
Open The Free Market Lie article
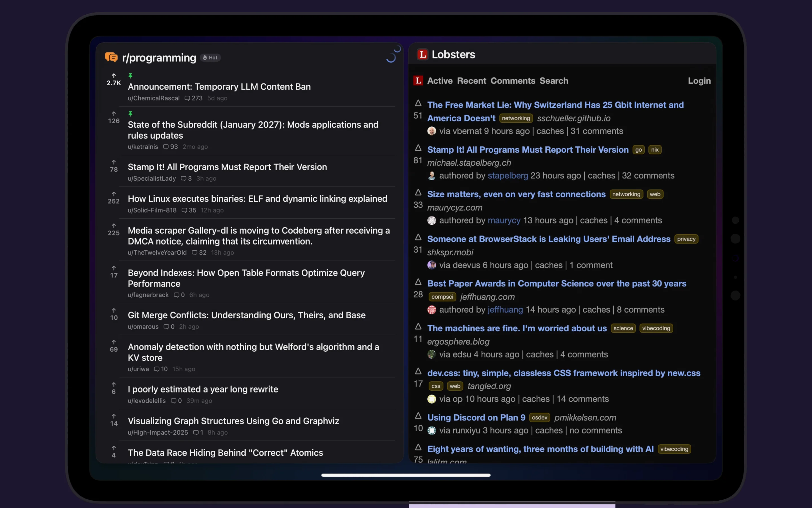click(555, 111)
